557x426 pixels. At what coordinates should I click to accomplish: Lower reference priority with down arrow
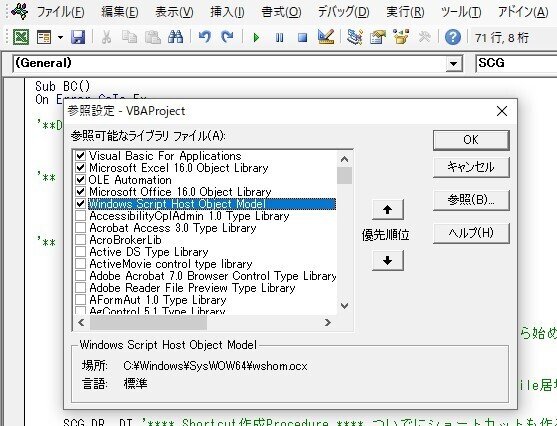(388, 260)
